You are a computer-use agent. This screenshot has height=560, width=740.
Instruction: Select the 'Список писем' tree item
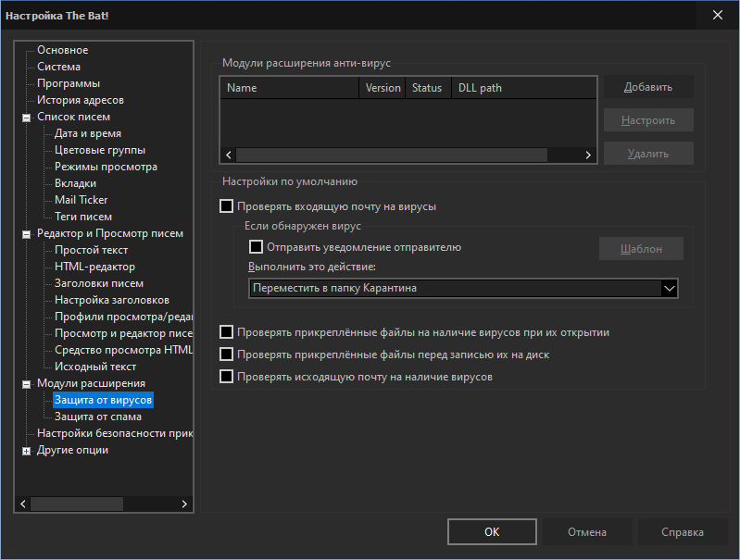73,117
